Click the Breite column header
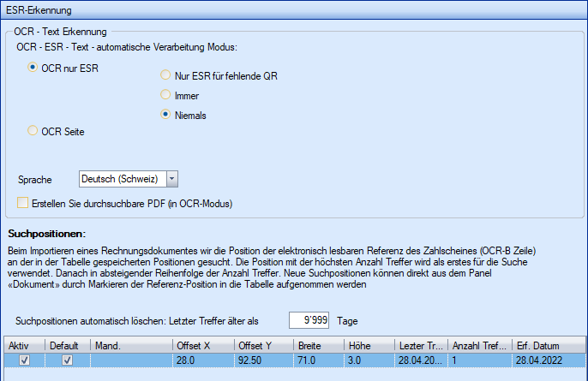 point(319,345)
